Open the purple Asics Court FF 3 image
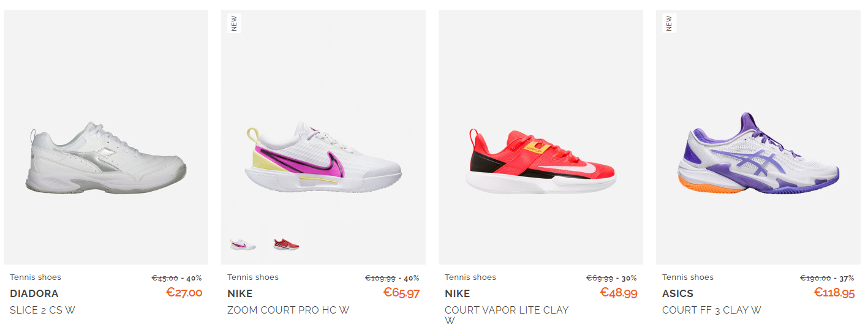868x324 pixels. (758, 137)
